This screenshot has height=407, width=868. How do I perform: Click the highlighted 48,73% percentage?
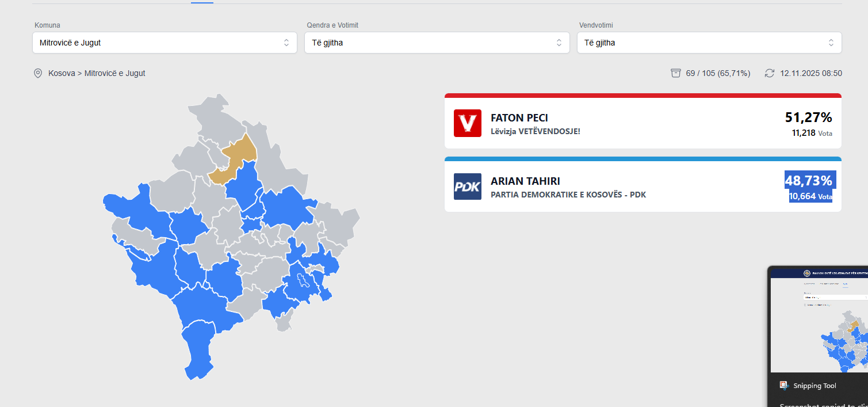[x=808, y=181]
